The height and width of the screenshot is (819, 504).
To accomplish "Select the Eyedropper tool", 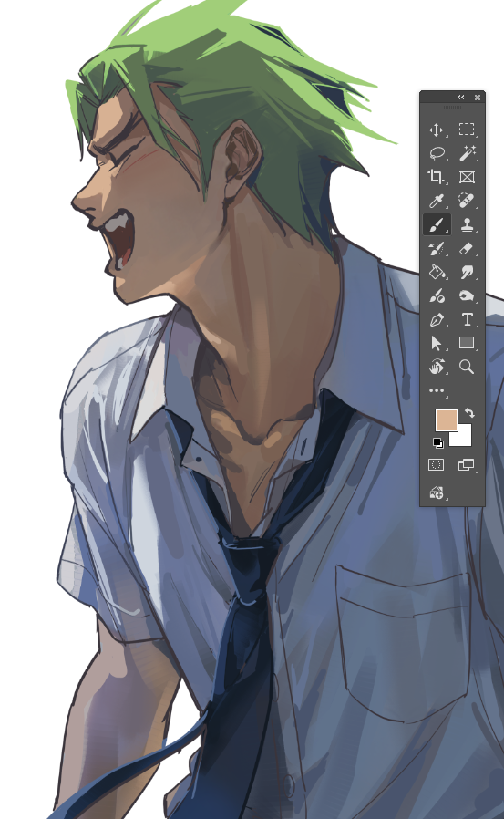I will click(437, 201).
